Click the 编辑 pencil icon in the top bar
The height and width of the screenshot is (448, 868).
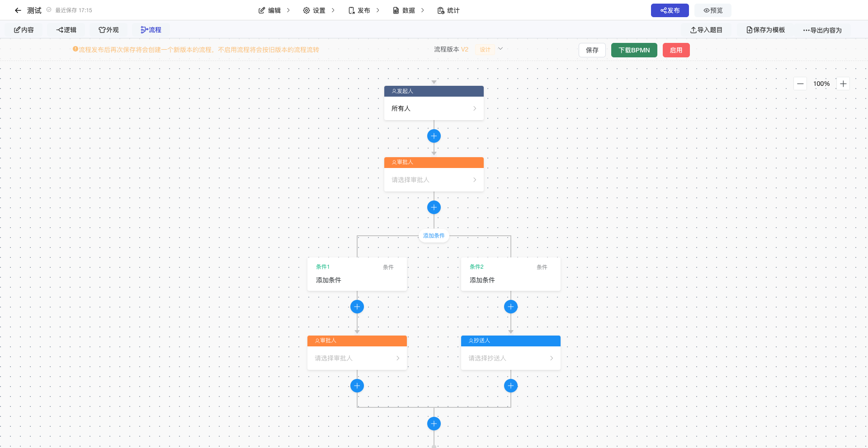pyautogui.click(x=261, y=10)
